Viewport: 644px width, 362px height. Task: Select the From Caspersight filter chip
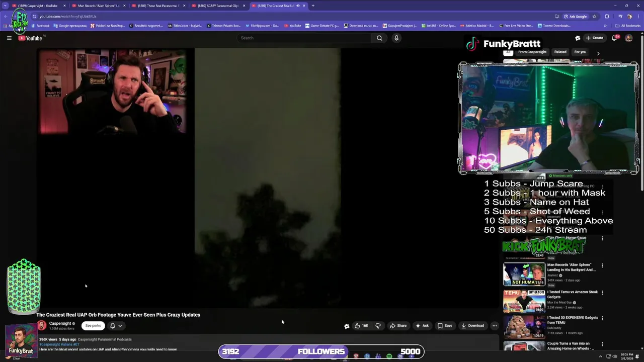(532, 52)
